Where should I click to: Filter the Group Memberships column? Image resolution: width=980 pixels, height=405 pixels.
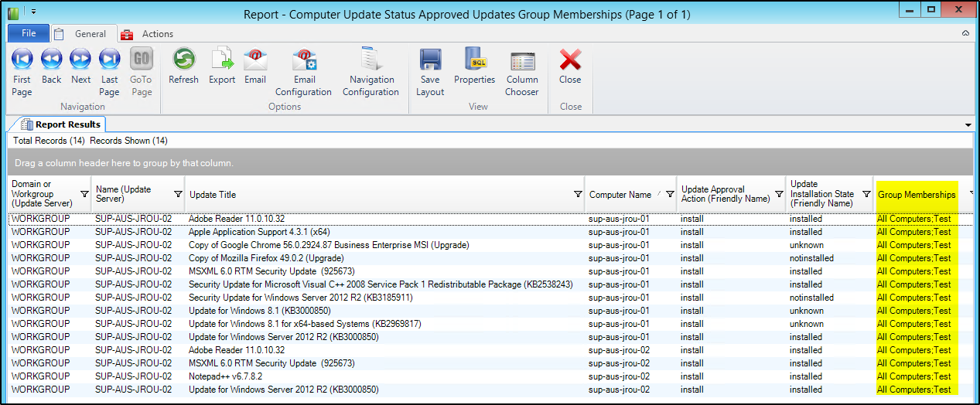[972, 194]
